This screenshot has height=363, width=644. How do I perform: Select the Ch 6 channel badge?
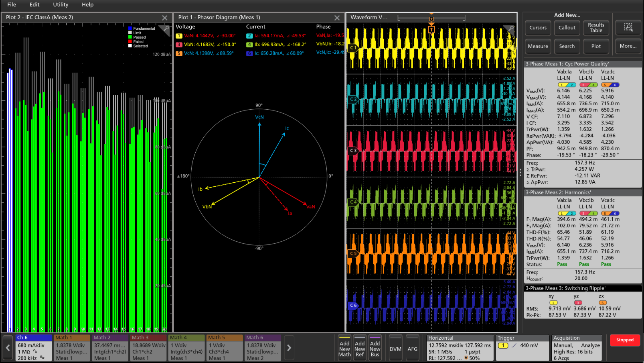click(x=34, y=347)
